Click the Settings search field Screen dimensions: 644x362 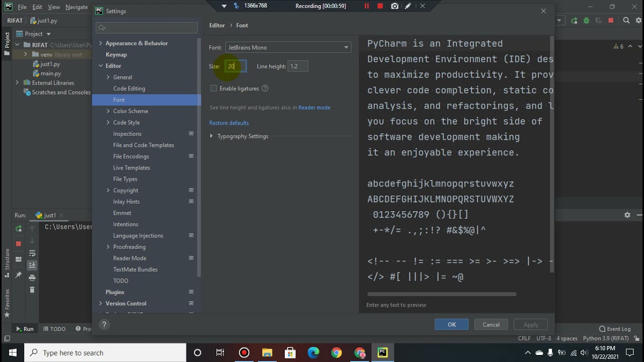147,28
